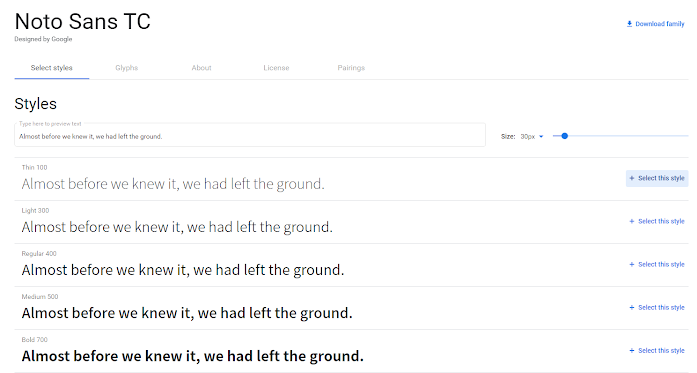Open the Select styles tab

coord(52,68)
